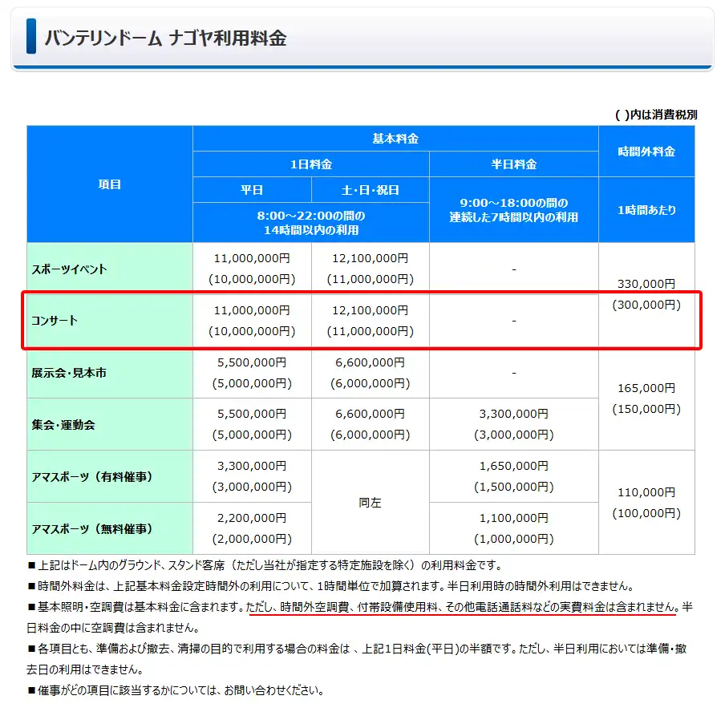Screen dimensions: 725x728
Task: Click the 同左 cell
Action: [x=370, y=503]
